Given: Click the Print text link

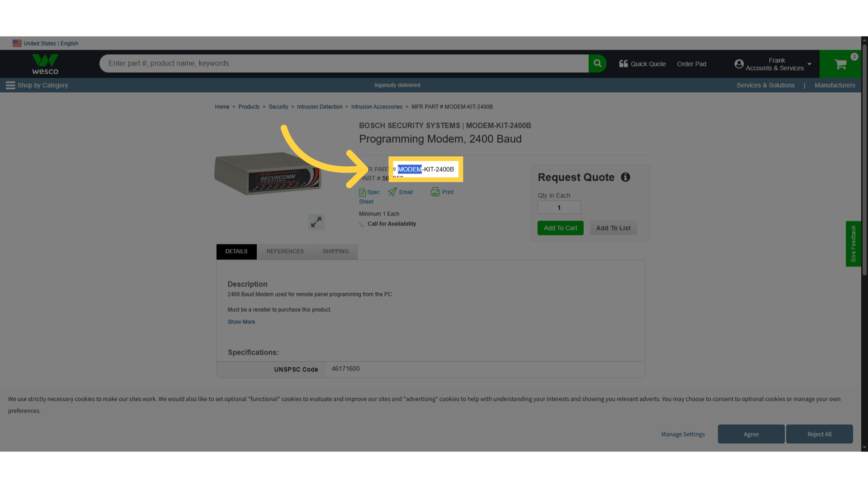Looking at the screenshot, I should pyautogui.click(x=448, y=192).
